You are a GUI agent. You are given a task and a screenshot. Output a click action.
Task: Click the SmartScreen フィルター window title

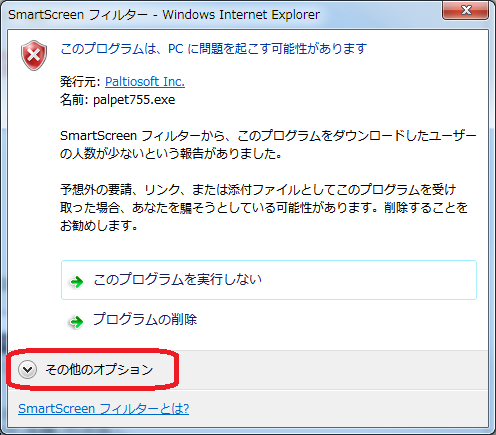164,15
